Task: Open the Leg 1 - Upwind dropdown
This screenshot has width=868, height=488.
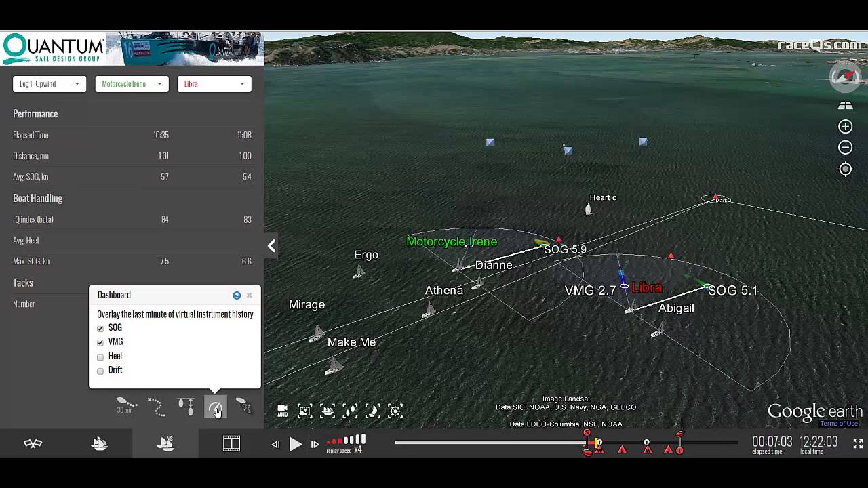Action: tap(50, 84)
